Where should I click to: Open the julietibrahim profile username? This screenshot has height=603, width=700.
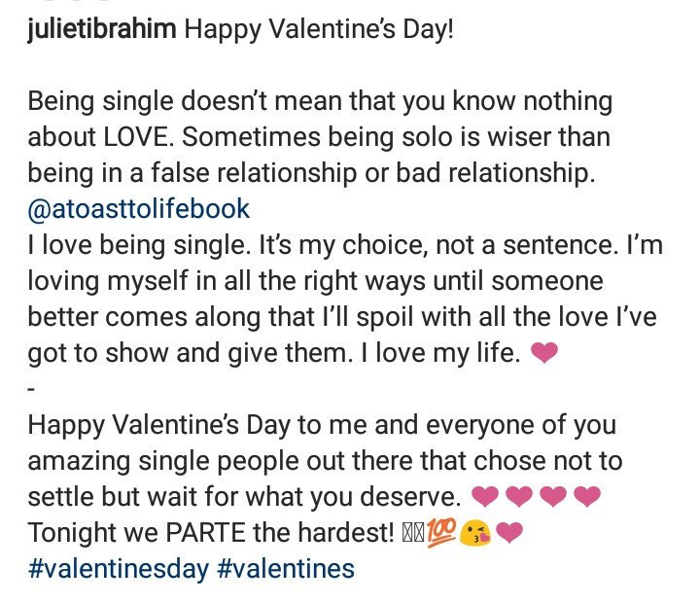(102, 30)
